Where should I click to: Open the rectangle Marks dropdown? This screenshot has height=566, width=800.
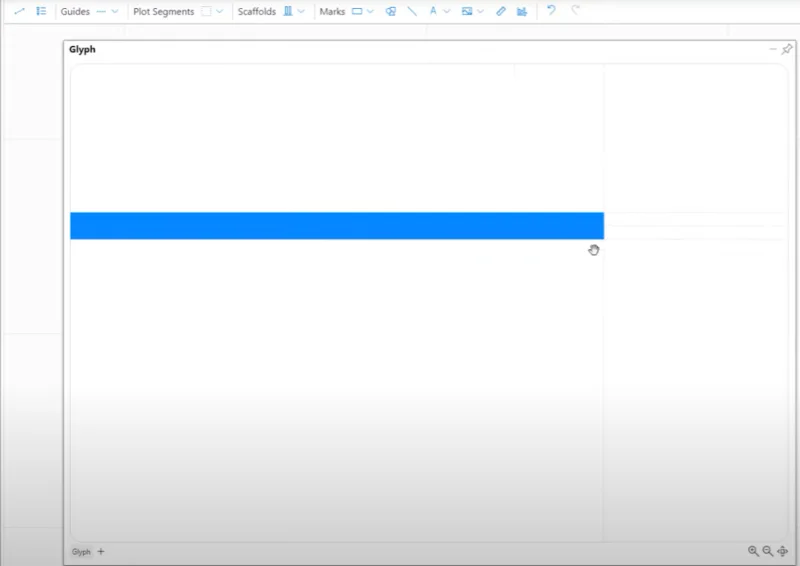coord(370,11)
